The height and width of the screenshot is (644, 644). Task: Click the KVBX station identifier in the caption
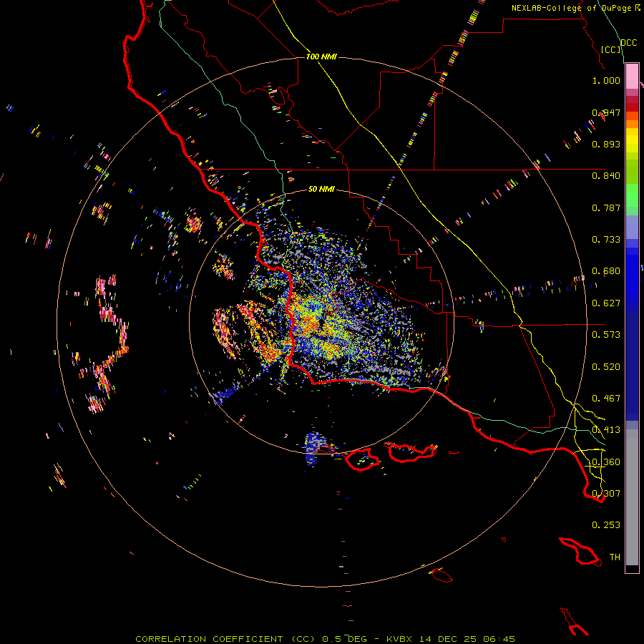pyautogui.click(x=399, y=639)
